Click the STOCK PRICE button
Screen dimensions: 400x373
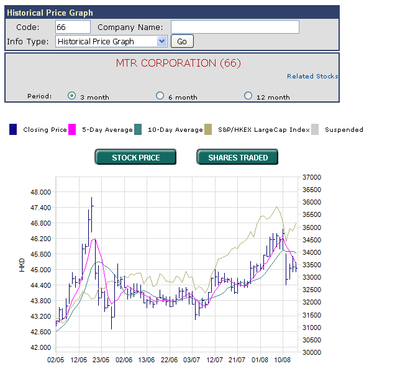tap(135, 157)
